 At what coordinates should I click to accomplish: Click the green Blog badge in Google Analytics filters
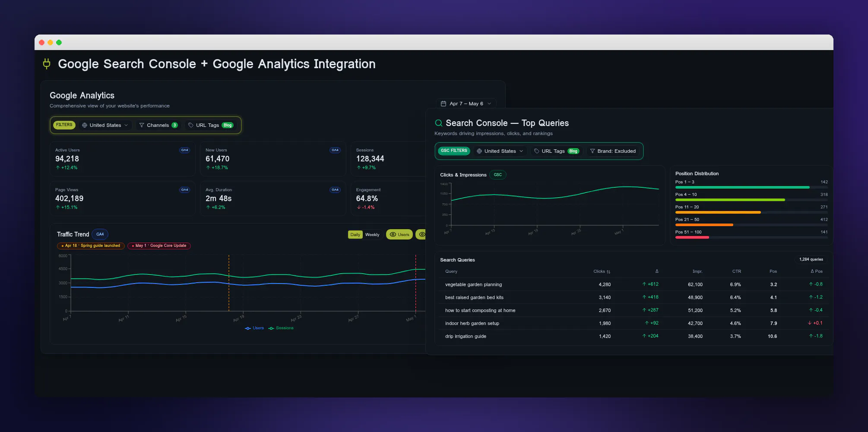point(228,125)
